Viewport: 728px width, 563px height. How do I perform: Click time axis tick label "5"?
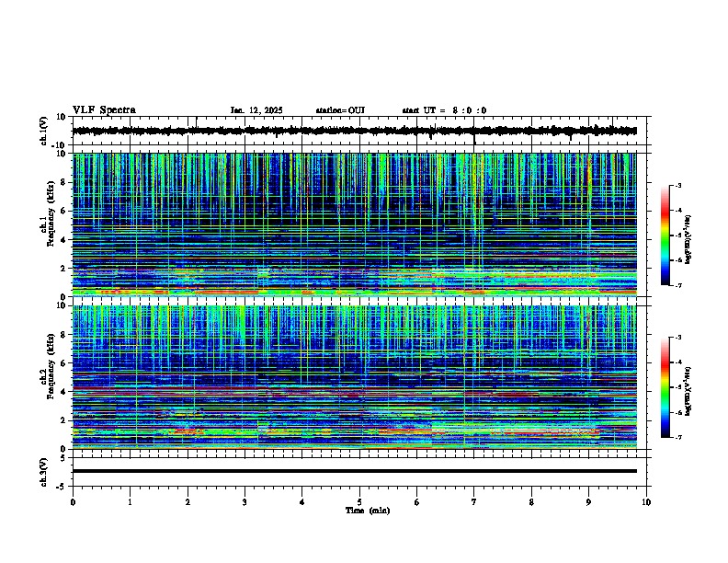tap(359, 502)
